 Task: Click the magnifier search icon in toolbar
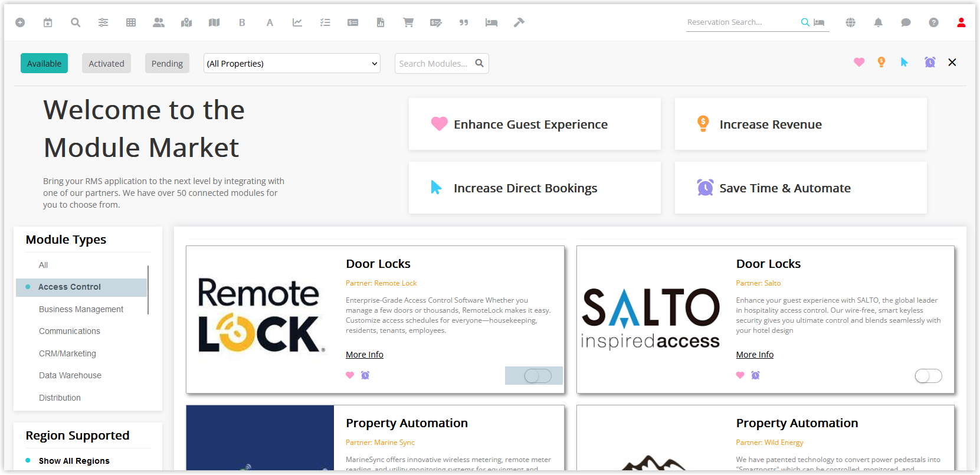click(76, 22)
